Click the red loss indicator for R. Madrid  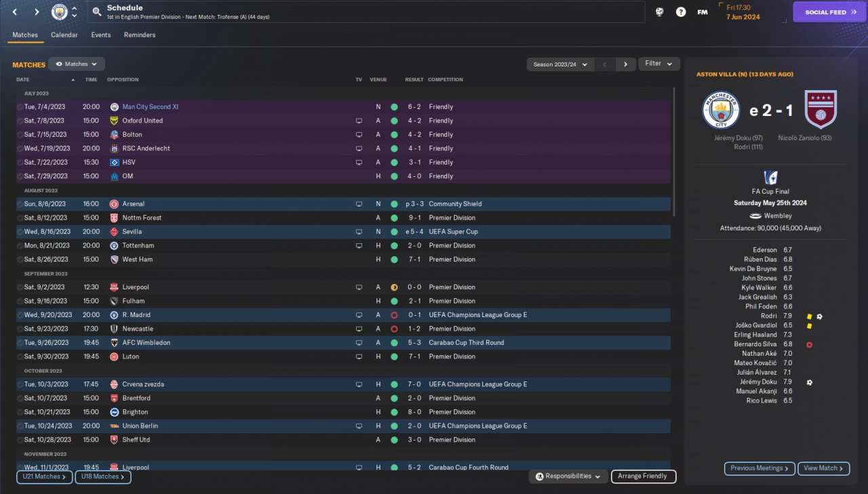[394, 315]
